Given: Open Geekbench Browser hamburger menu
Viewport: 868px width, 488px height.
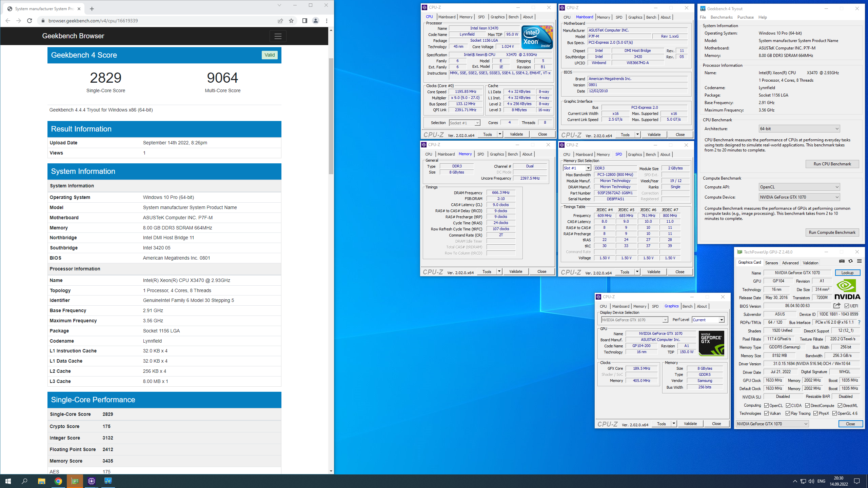Looking at the screenshot, I should click(278, 36).
